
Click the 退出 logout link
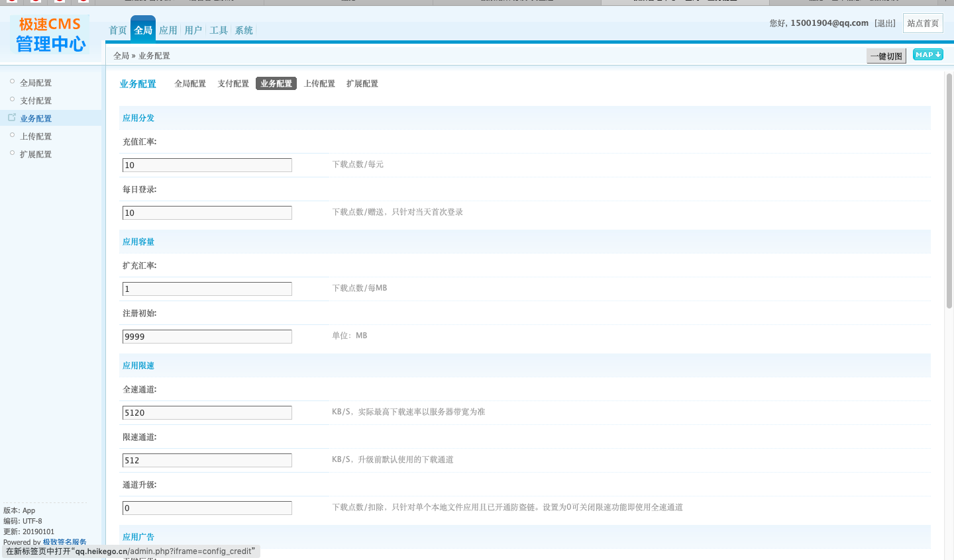point(885,23)
